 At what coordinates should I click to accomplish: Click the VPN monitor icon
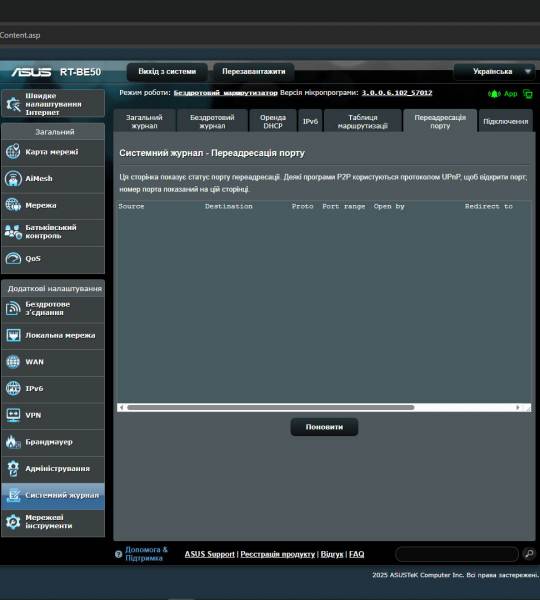click(x=13, y=415)
